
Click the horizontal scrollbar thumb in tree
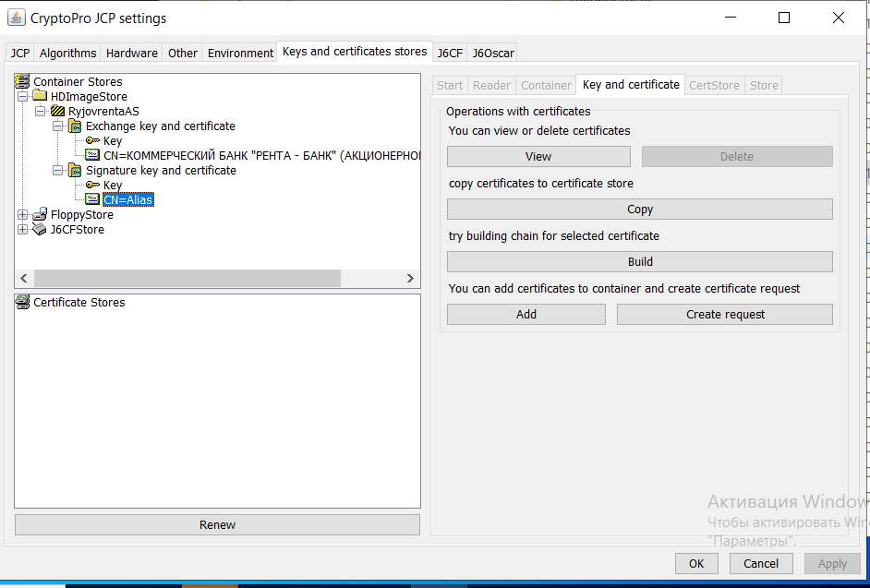(187, 278)
